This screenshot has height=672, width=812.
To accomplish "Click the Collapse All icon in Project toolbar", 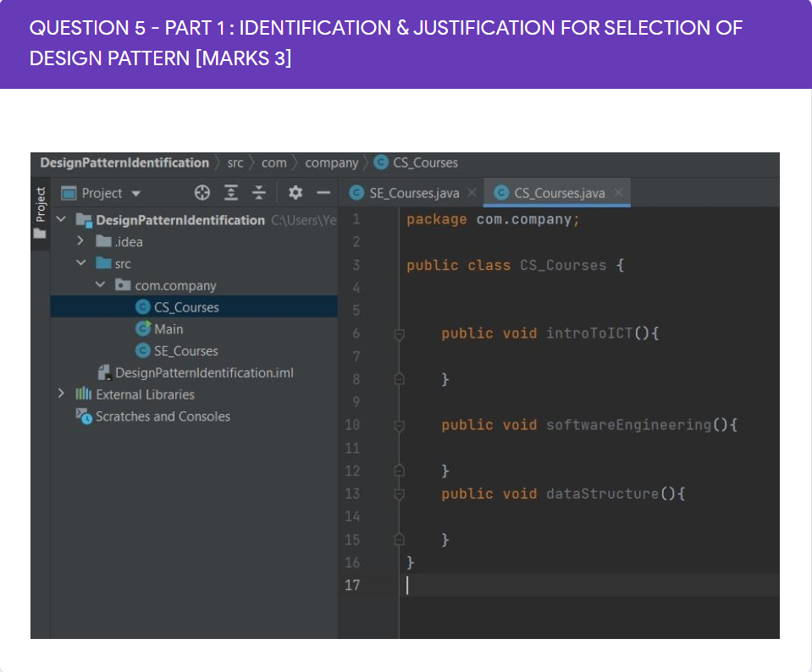I will point(259,193).
